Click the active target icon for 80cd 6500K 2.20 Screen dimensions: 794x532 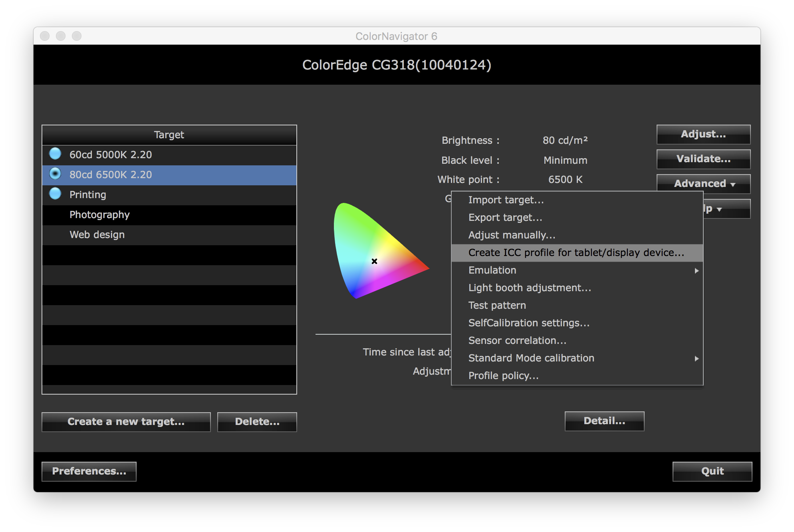coord(55,174)
